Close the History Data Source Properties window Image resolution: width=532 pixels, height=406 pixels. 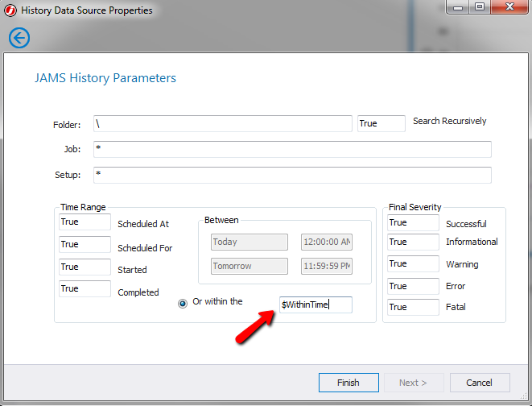(509, 6)
